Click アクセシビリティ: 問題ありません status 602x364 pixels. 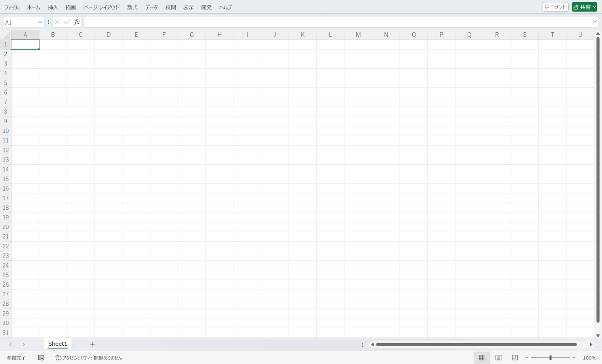click(x=89, y=358)
